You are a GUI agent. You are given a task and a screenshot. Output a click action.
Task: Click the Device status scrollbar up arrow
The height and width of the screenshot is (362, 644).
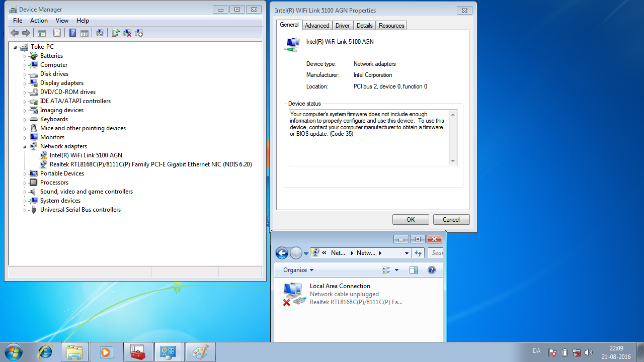click(453, 114)
